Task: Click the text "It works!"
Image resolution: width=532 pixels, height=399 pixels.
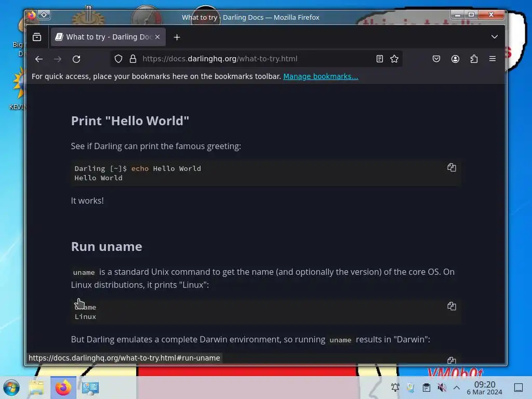Action: tap(87, 201)
